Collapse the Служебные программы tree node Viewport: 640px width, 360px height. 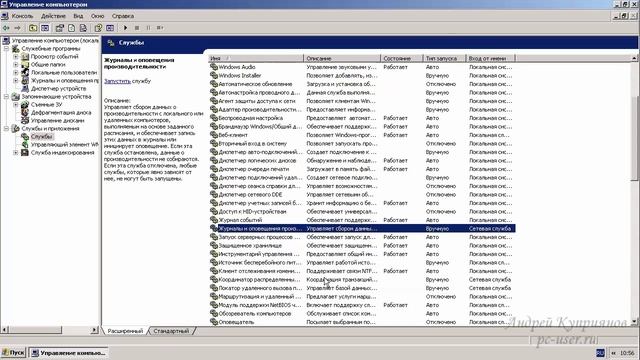(7, 49)
